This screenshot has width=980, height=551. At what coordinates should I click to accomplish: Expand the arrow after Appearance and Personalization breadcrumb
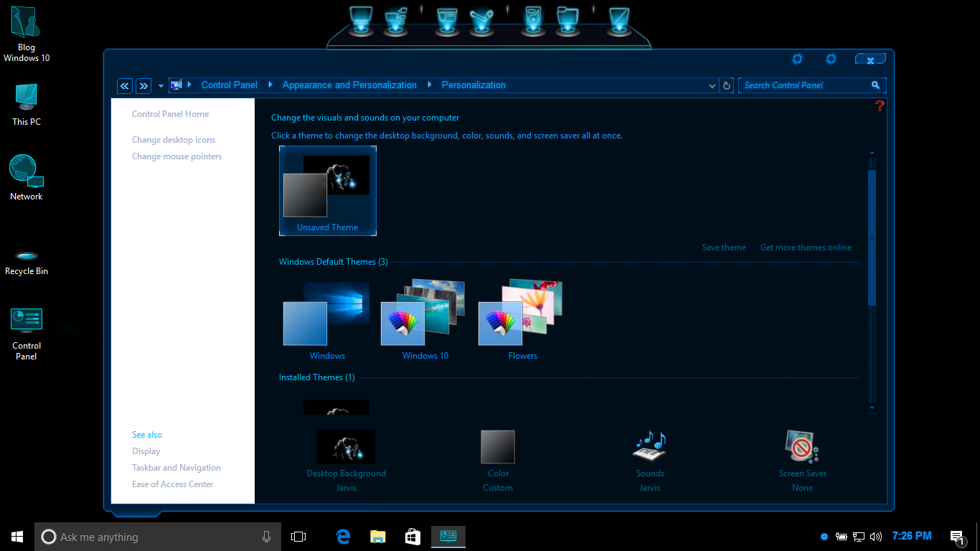point(430,85)
